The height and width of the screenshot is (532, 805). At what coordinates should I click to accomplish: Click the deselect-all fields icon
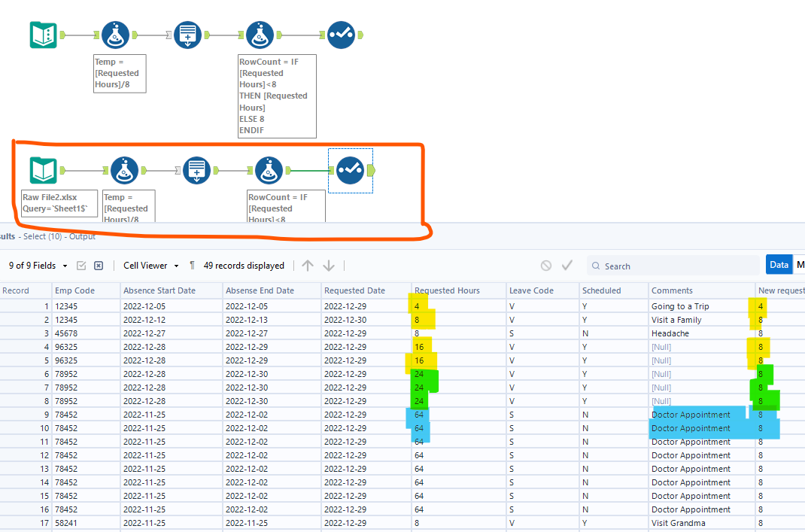click(x=98, y=265)
